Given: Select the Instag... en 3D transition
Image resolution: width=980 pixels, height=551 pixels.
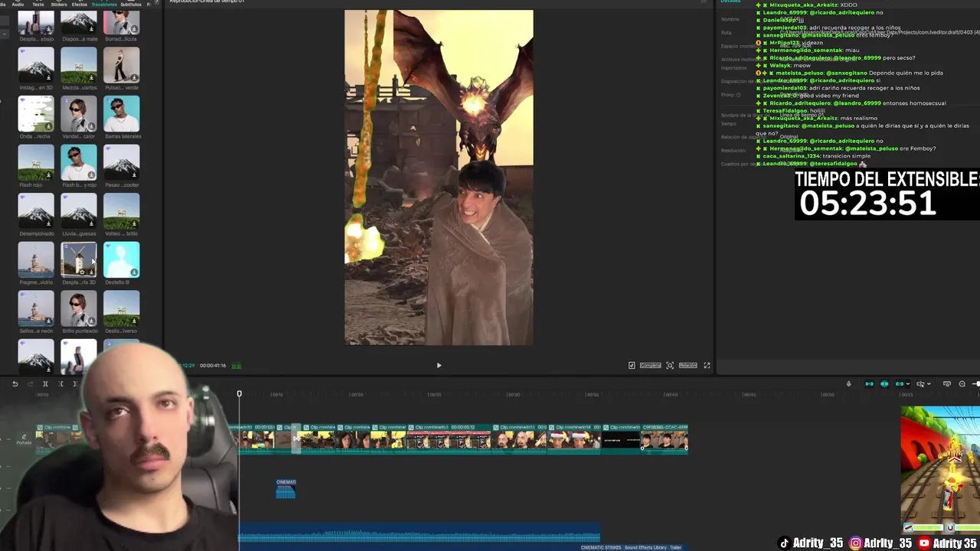Looking at the screenshot, I should [x=36, y=65].
